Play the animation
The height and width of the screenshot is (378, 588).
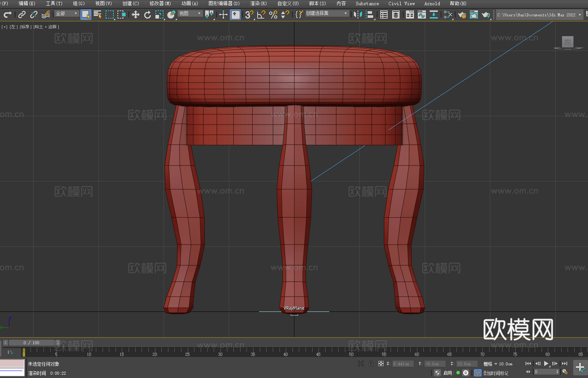(546, 364)
